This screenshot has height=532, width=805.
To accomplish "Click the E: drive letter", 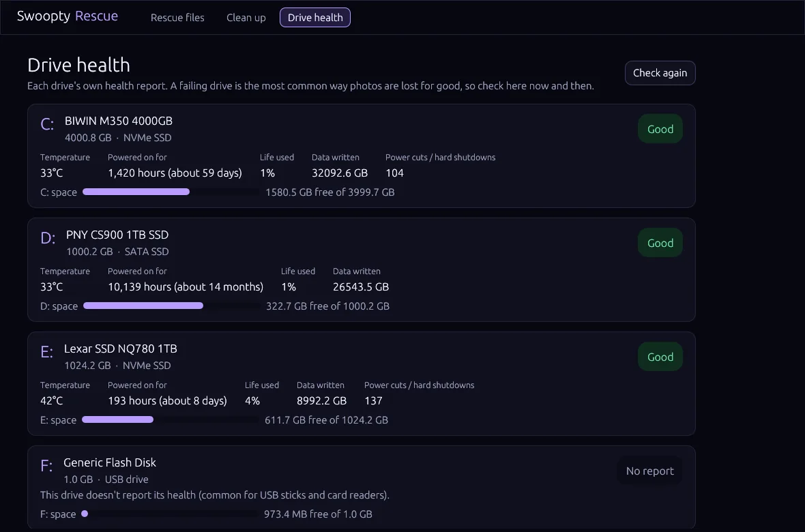I will point(46,352).
